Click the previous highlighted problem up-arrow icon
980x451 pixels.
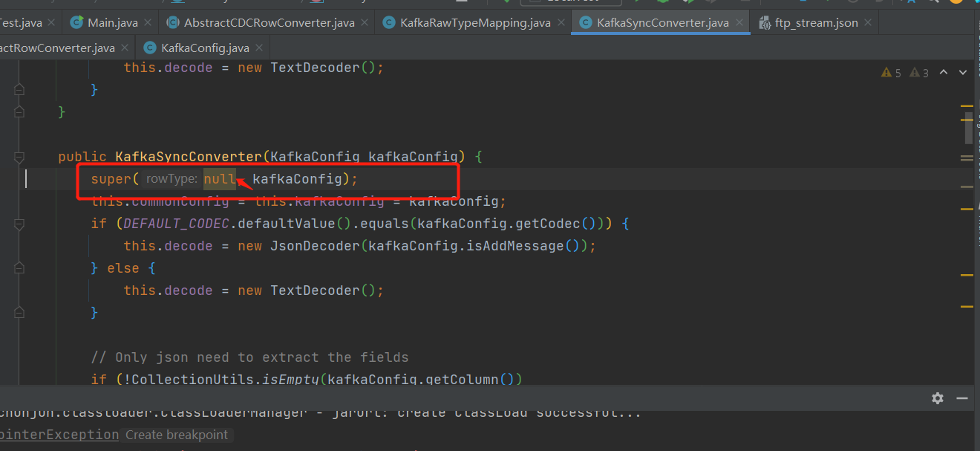pyautogui.click(x=944, y=72)
